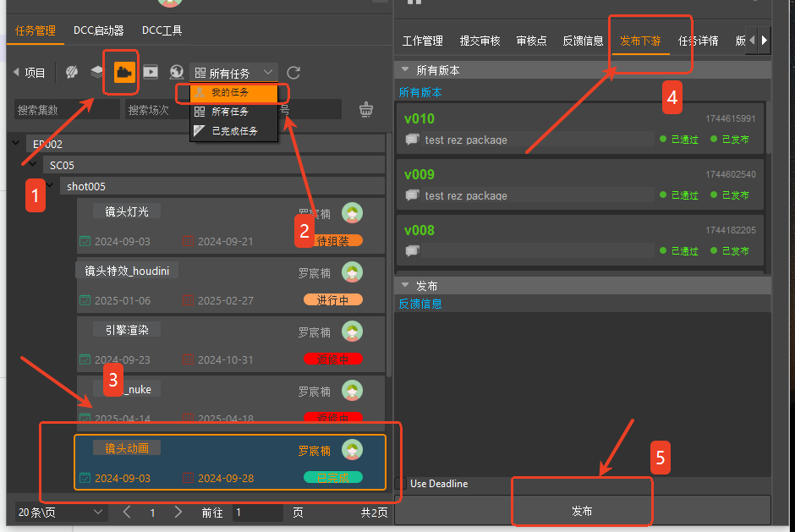This screenshot has height=532, width=795.
Task: Click the crossed-out palette icon in toolbar
Action: pyautogui.click(x=73, y=73)
